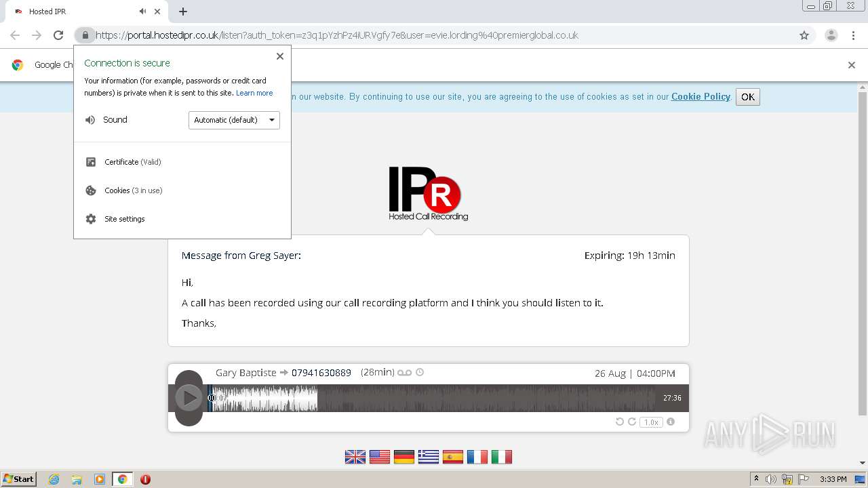Change playback speed 1.0x

point(651,422)
